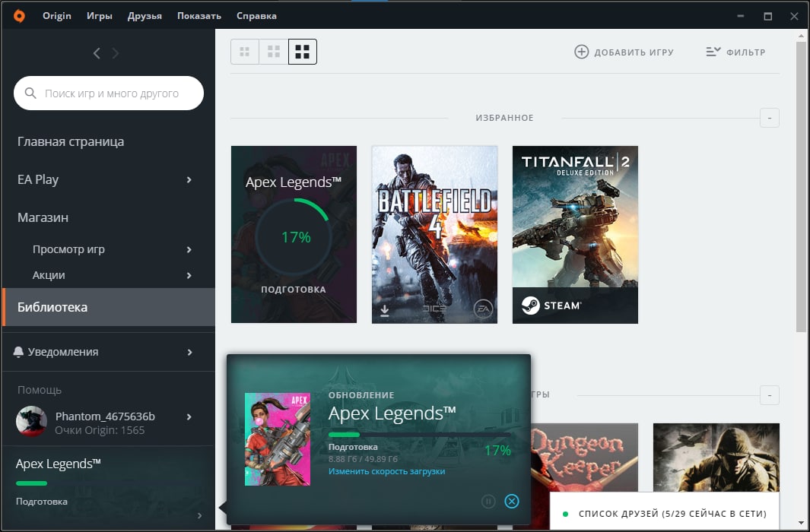810x532 pixels.
Task: Open the Apex Legends game tile
Action: [294, 235]
